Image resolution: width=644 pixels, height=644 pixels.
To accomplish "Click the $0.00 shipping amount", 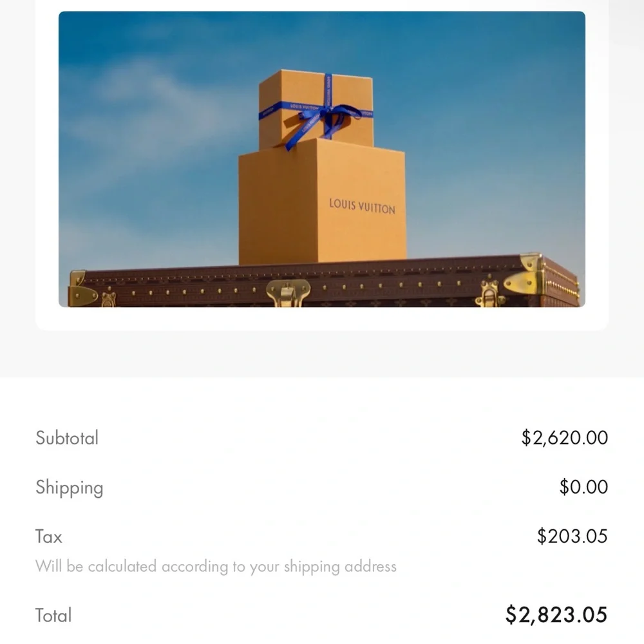I will click(x=583, y=488).
